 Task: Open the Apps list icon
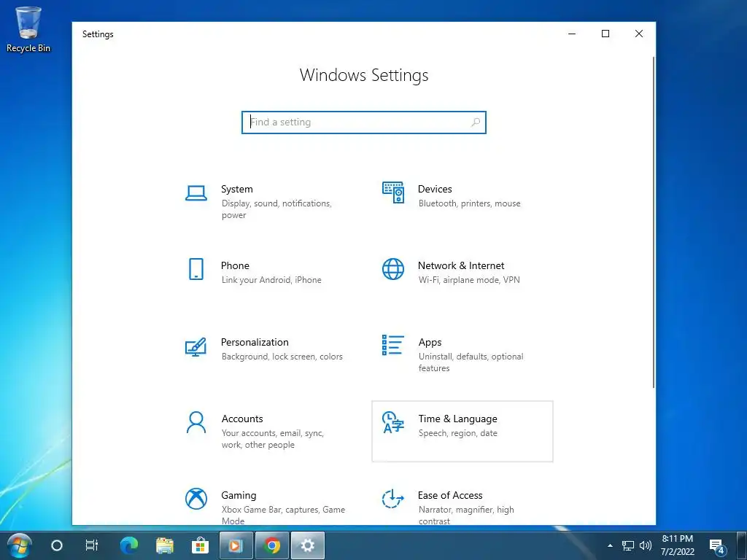pyautogui.click(x=393, y=345)
